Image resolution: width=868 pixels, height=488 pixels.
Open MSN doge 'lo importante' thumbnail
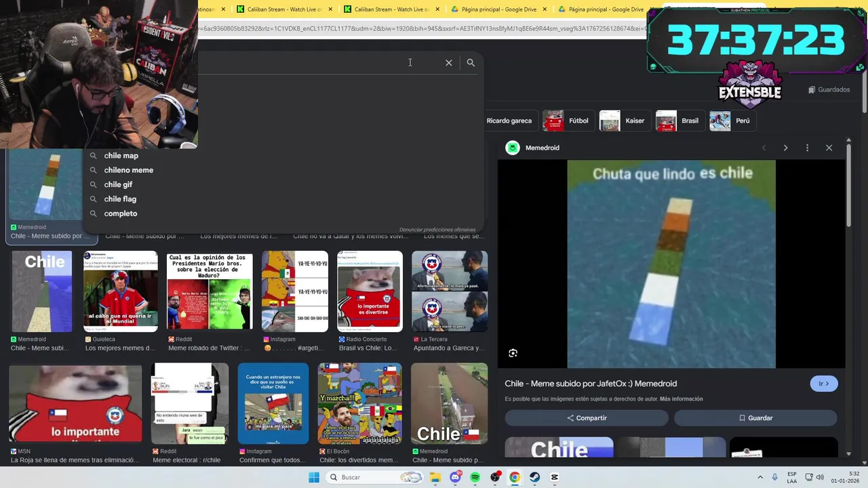(75, 404)
